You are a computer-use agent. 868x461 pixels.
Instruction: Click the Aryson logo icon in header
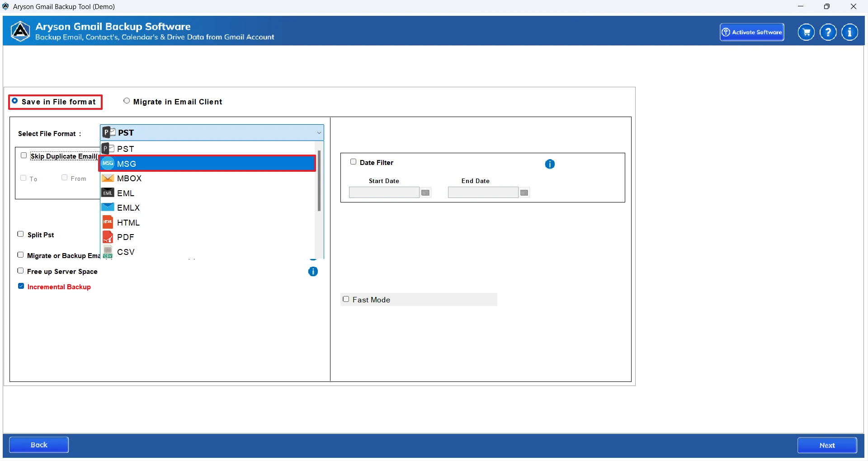tap(20, 31)
